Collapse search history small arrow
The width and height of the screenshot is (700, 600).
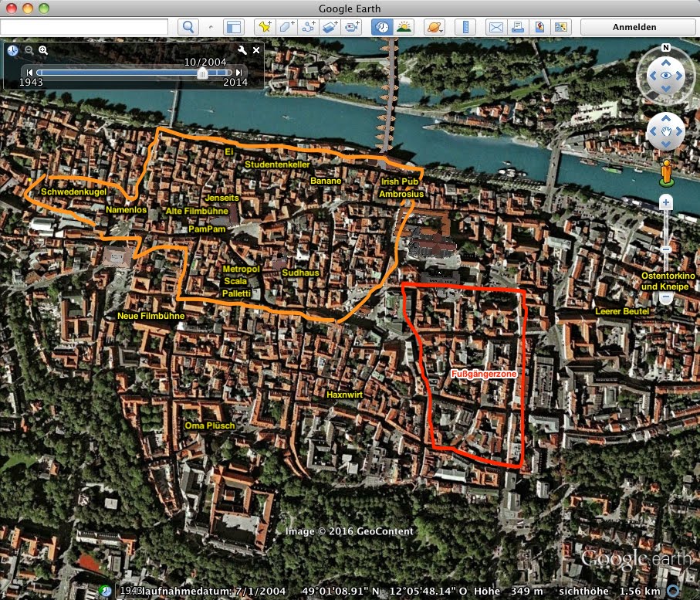[211, 27]
